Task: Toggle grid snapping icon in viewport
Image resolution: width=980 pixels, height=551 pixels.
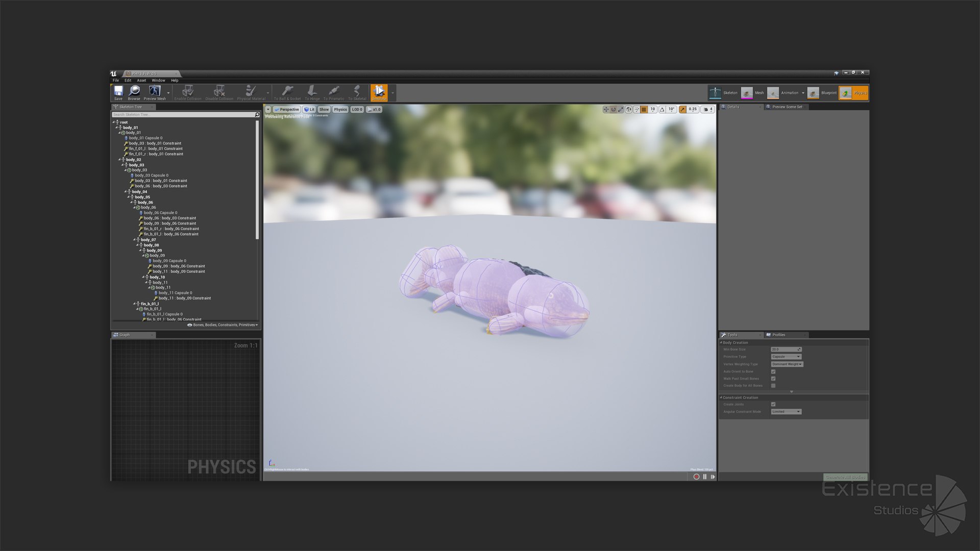Action: click(644, 109)
